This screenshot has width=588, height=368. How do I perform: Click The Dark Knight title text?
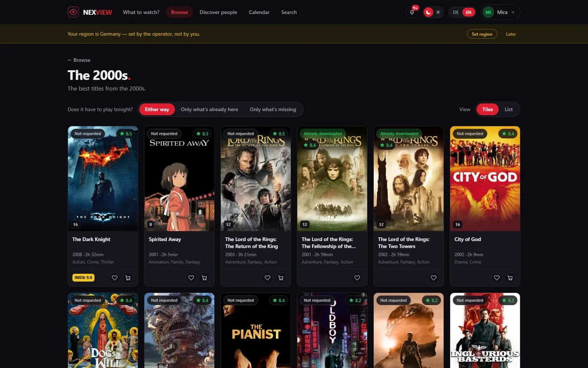tap(91, 239)
